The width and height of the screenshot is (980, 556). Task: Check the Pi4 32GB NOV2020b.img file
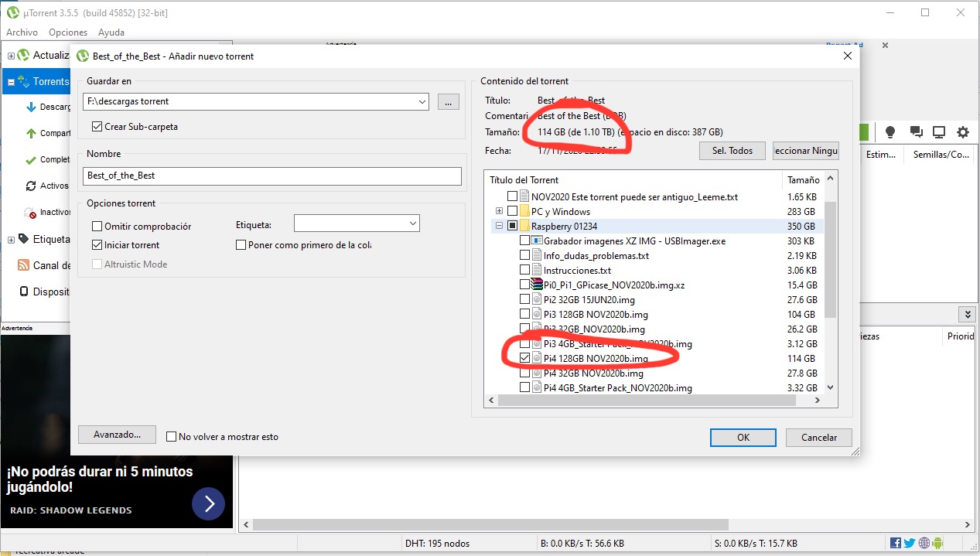525,374
